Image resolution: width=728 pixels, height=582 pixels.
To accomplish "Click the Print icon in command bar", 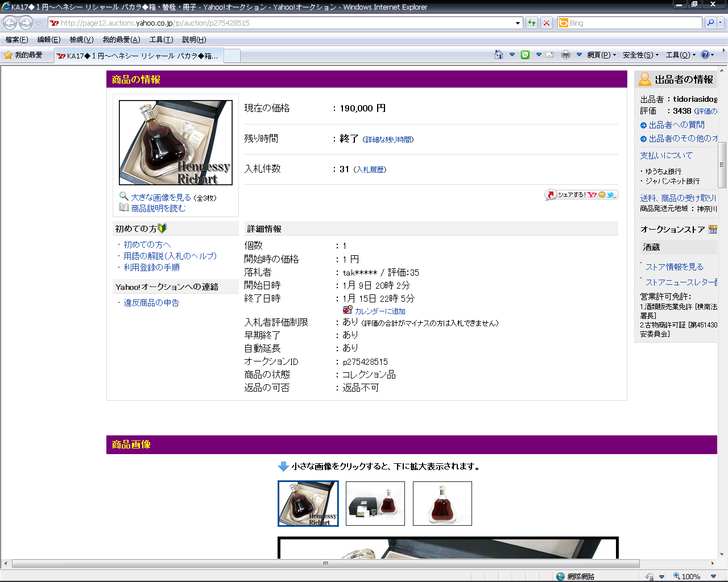I will [565, 55].
